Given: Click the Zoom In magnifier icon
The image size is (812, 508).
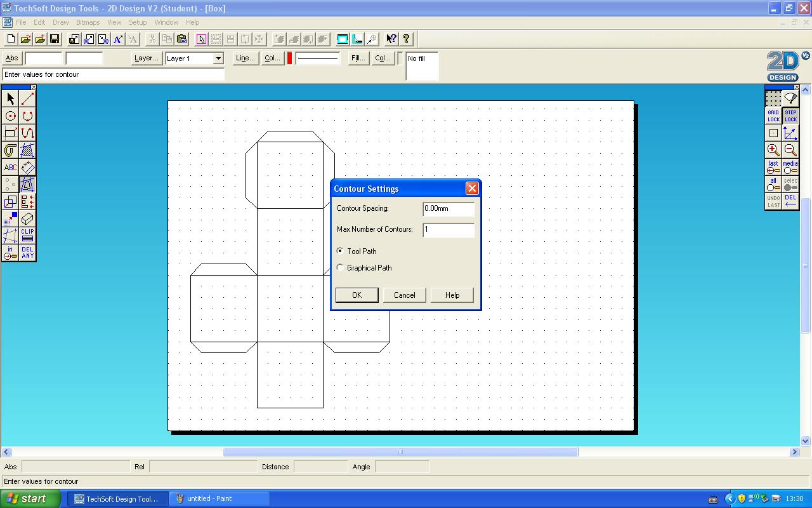Looking at the screenshot, I should [773, 150].
